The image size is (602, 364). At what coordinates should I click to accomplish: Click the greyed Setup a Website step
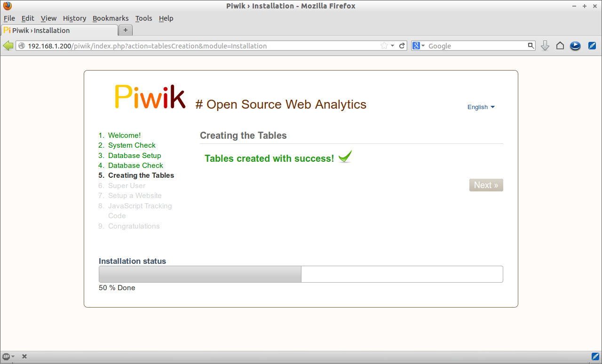(x=135, y=196)
